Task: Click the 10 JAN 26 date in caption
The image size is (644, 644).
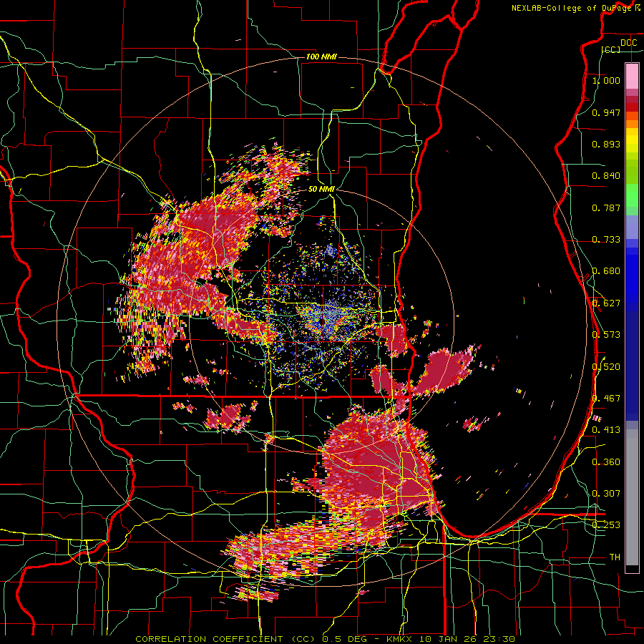Action: click(x=449, y=639)
